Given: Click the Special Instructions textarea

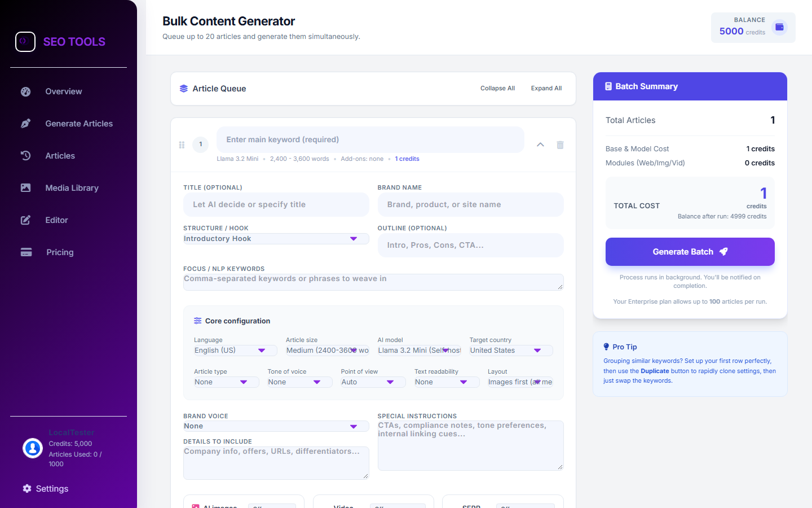Looking at the screenshot, I should click(471, 445).
